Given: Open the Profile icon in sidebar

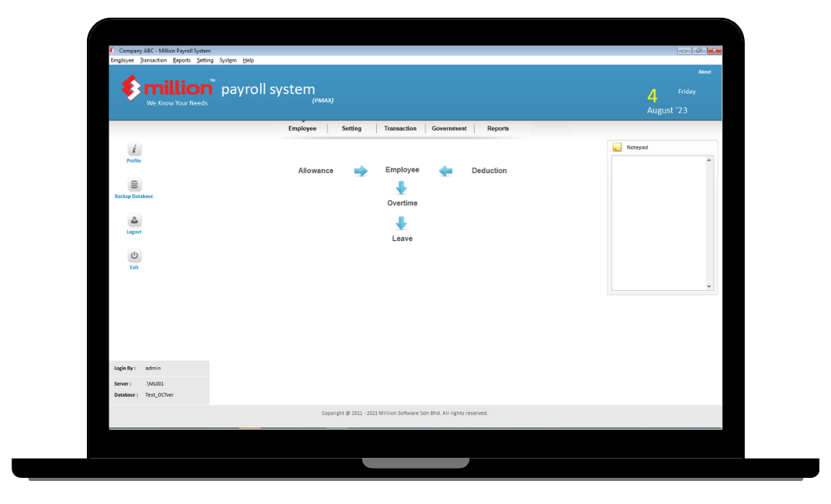Looking at the screenshot, I should tap(134, 149).
